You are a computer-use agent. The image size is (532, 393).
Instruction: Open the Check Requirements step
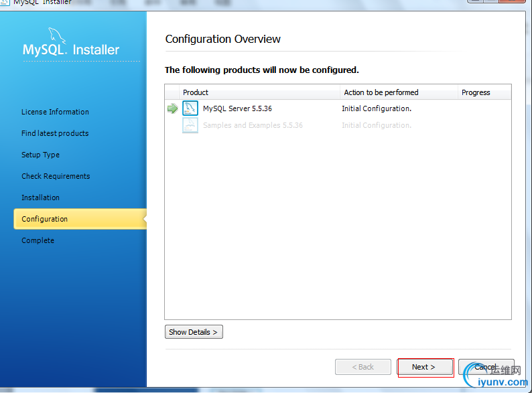56,176
